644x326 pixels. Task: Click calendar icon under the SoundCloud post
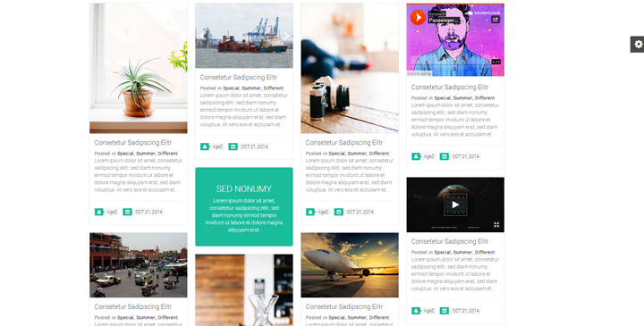coord(444,156)
